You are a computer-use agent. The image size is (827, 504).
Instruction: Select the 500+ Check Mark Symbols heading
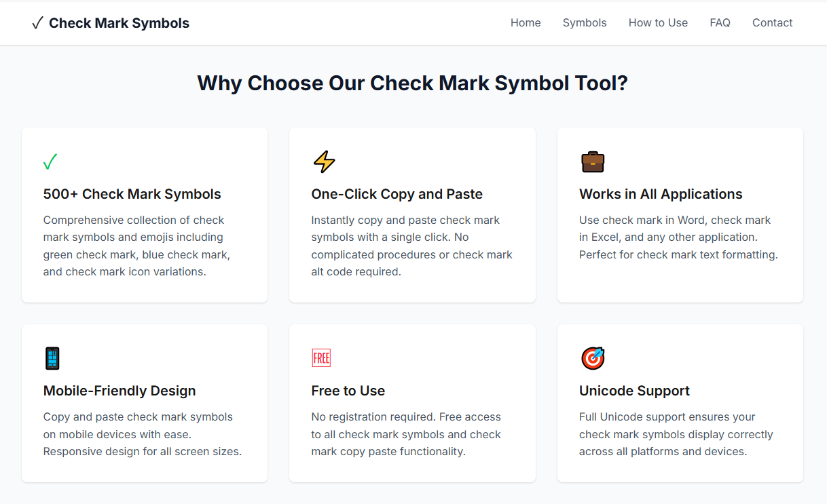(132, 194)
